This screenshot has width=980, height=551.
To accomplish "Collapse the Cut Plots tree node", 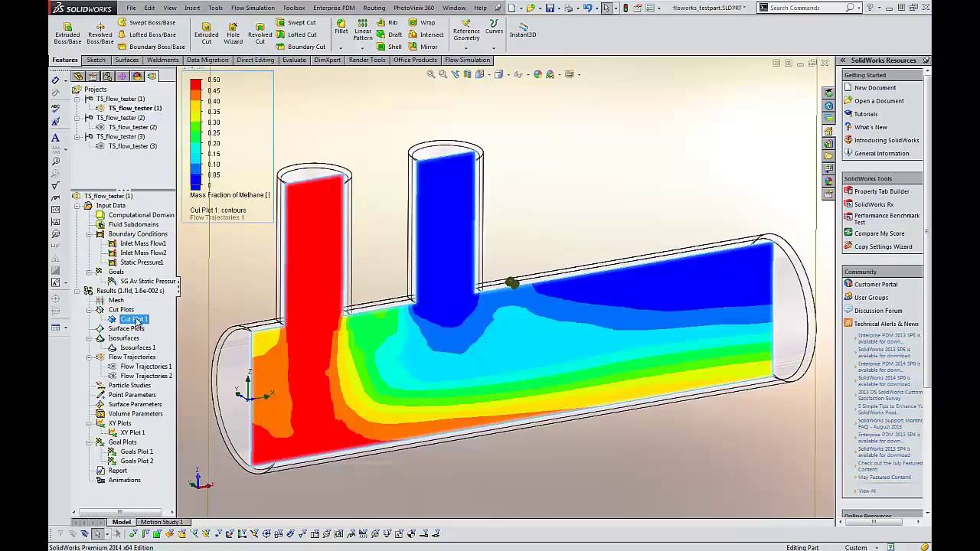I will (89, 310).
